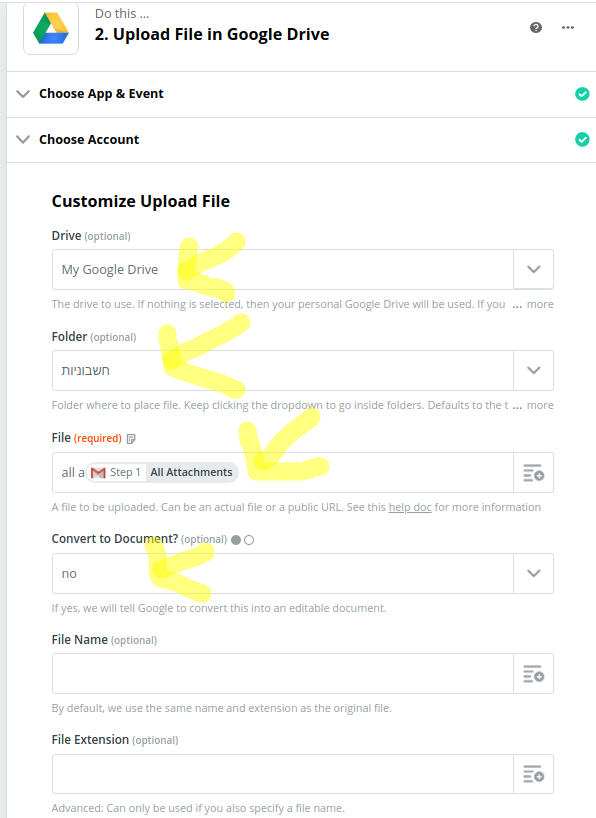Select the empty radio beside Convert to Document

pos(249,540)
